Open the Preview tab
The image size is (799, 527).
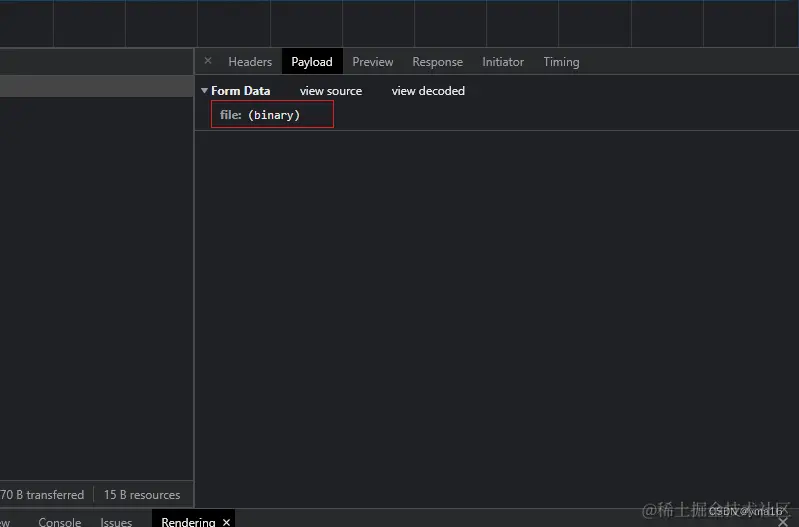(372, 62)
